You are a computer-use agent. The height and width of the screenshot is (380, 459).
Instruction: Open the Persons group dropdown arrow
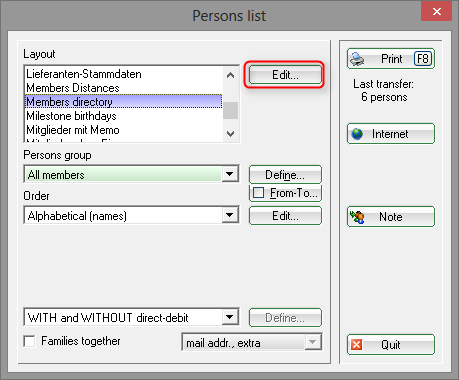tap(230, 174)
